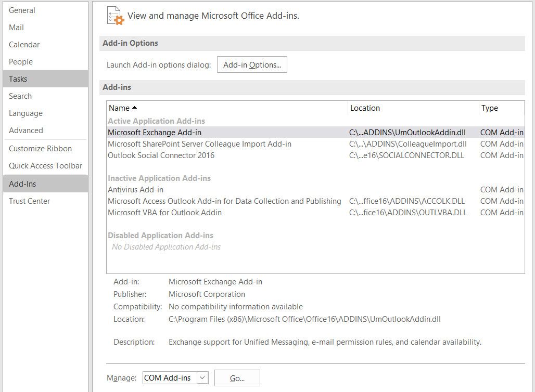535x392 pixels.
Task: Open the Add-in Options dialog button
Action: pos(252,65)
